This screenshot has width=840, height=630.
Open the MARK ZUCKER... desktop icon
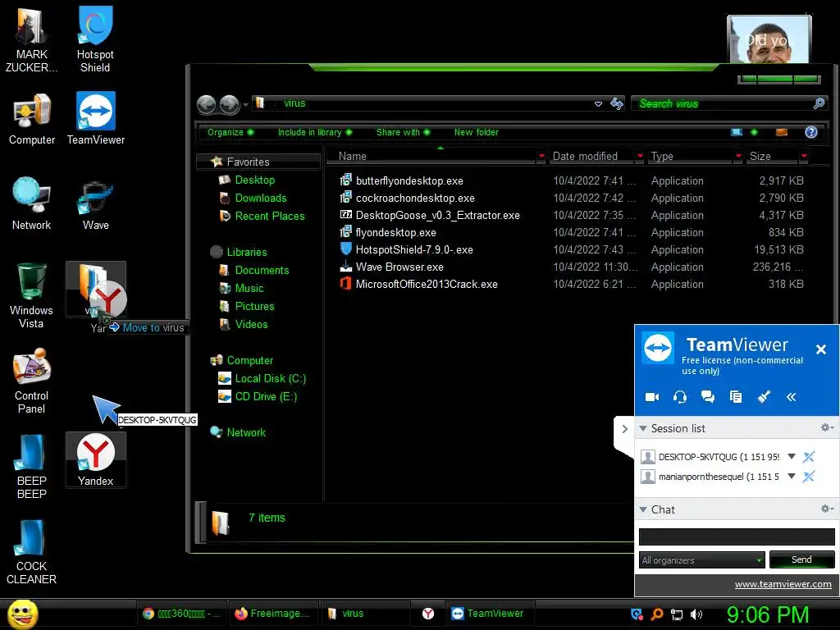click(x=31, y=39)
